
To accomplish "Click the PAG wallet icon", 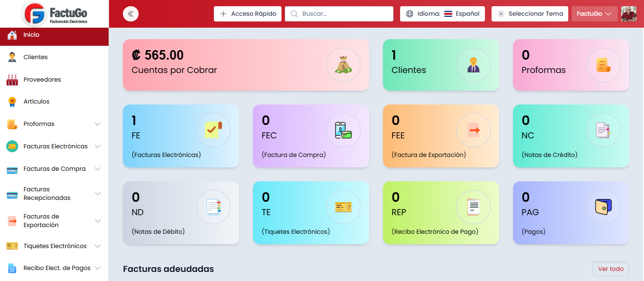I will click(603, 207).
